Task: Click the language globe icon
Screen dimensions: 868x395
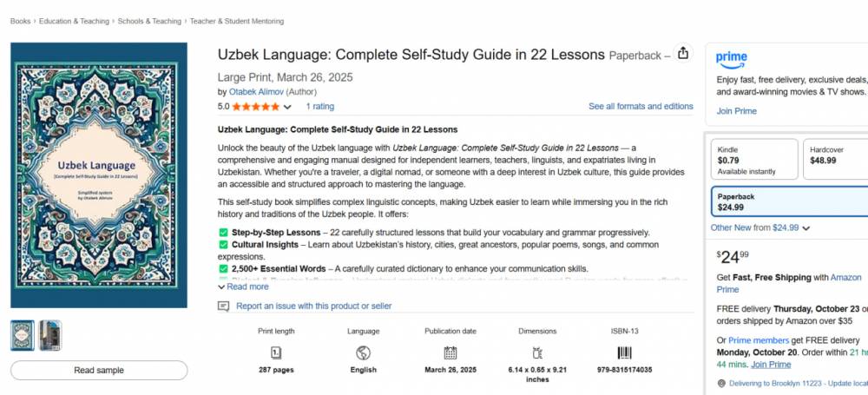Action: (363, 352)
